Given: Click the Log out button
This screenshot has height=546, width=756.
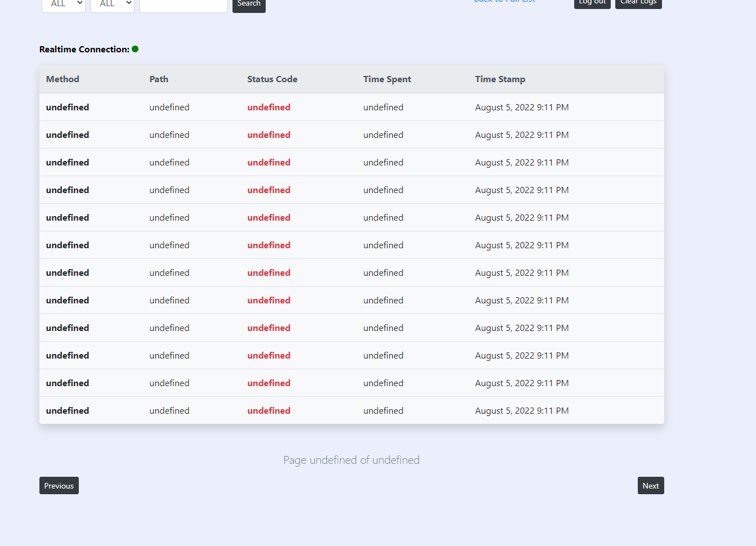Looking at the screenshot, I should coord(592,3).
